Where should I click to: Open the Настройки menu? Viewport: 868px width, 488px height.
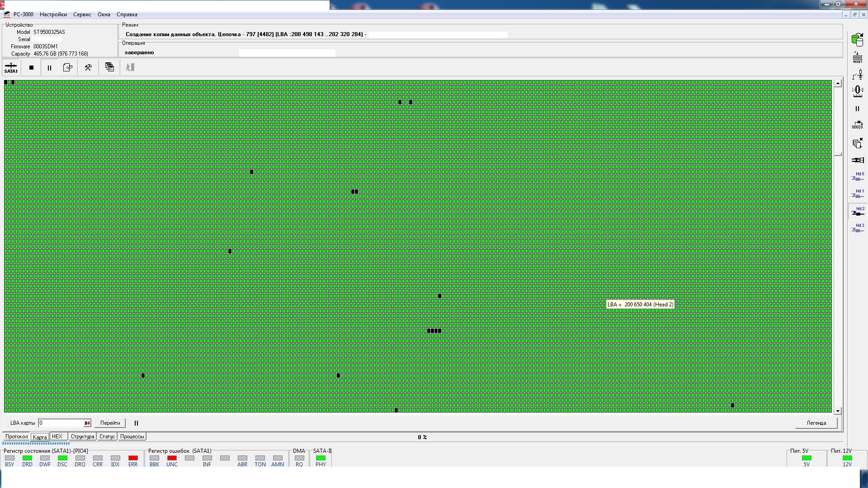[x=53, y=14]
